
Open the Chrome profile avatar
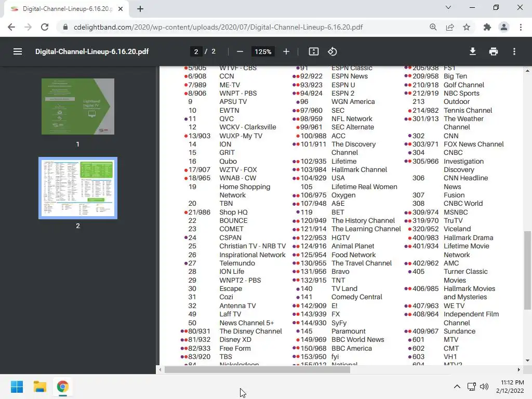[504, 27]
